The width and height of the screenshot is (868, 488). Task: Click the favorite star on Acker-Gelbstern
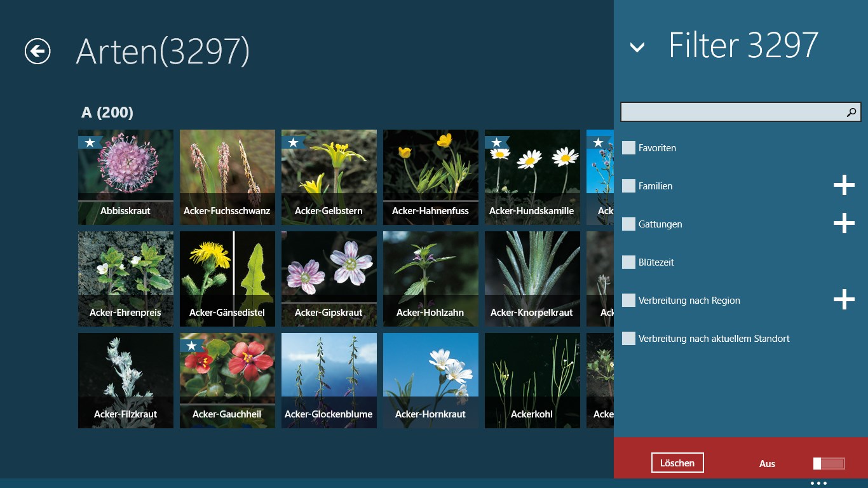pos(293,142)
